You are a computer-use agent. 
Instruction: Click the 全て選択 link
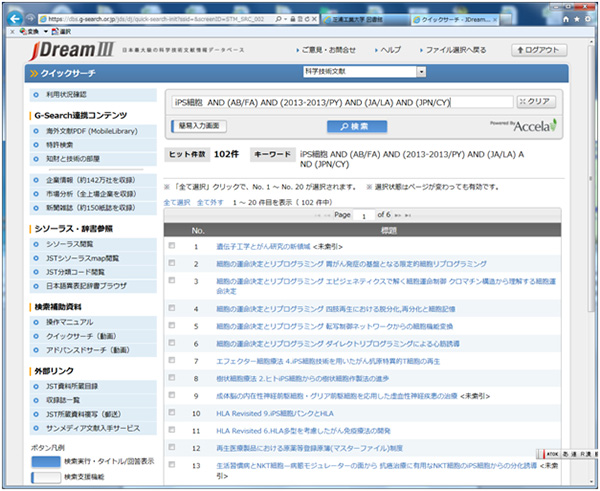(x=177, y=202)
